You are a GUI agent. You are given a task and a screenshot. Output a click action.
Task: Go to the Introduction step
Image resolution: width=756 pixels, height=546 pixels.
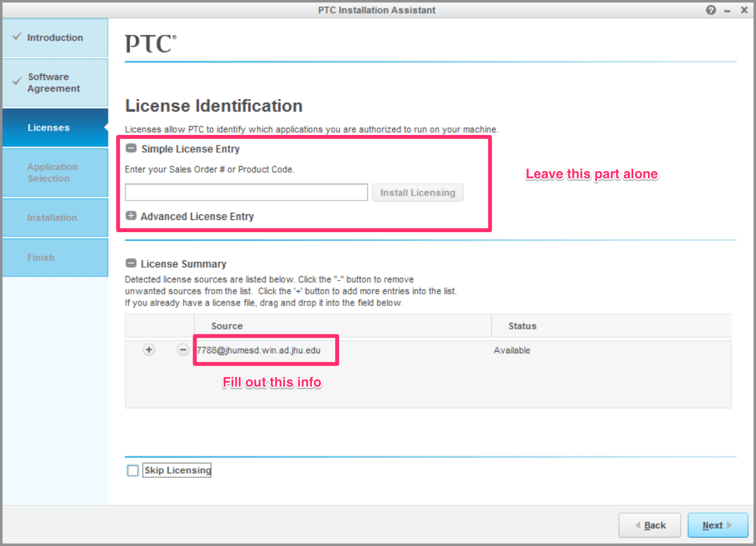(55, 38)
